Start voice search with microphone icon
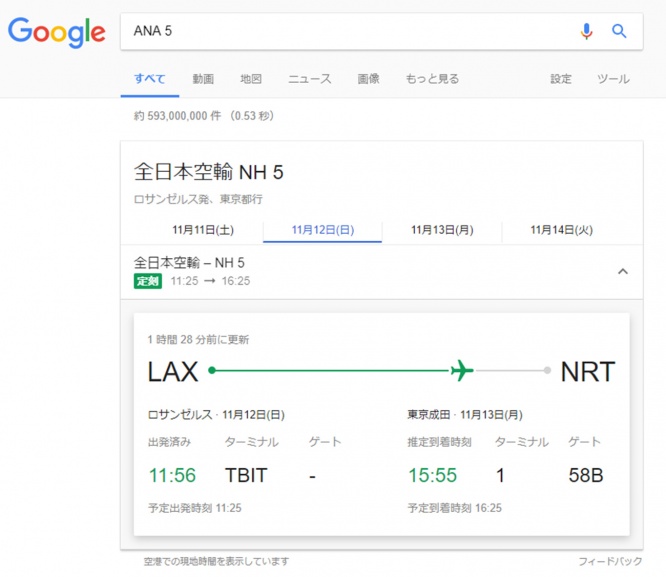Image resolution: width=666 pixels, height=577 pixels. tap(586, 31)
